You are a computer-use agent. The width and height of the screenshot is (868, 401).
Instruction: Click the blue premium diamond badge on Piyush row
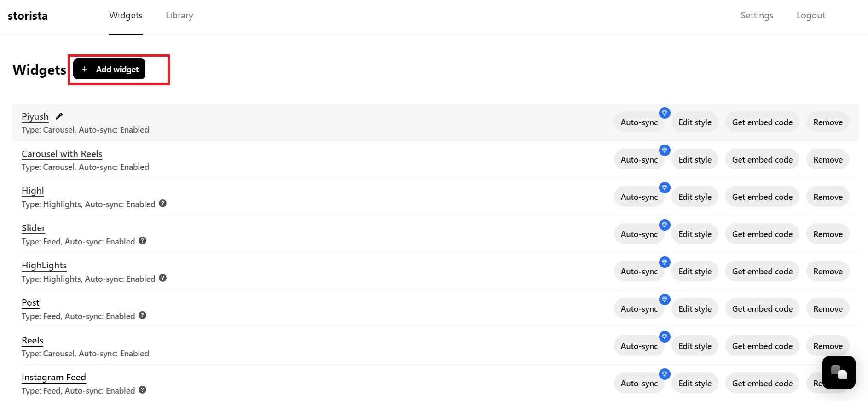(665, 113)
